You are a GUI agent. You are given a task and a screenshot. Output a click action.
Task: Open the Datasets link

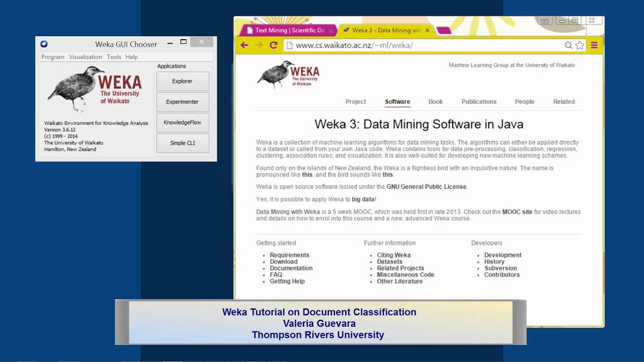coord(390,261)
